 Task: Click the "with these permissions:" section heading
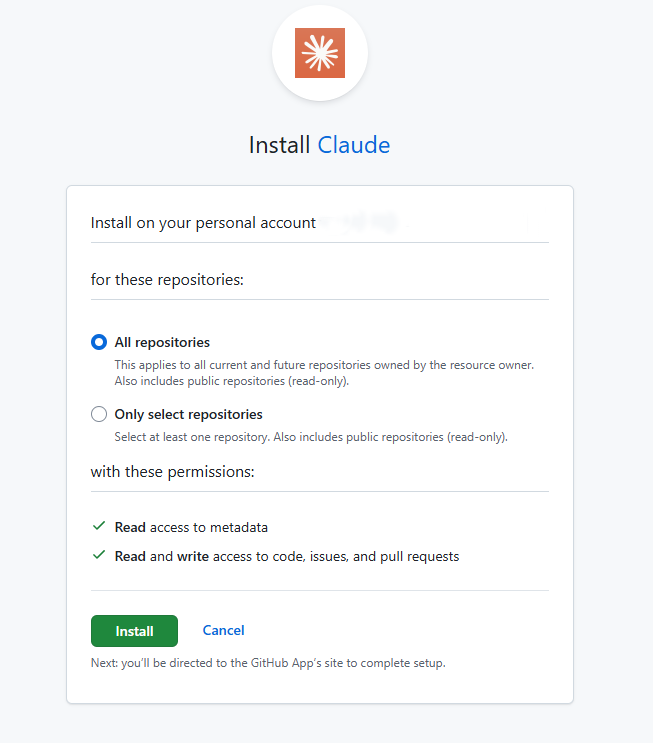172,471
